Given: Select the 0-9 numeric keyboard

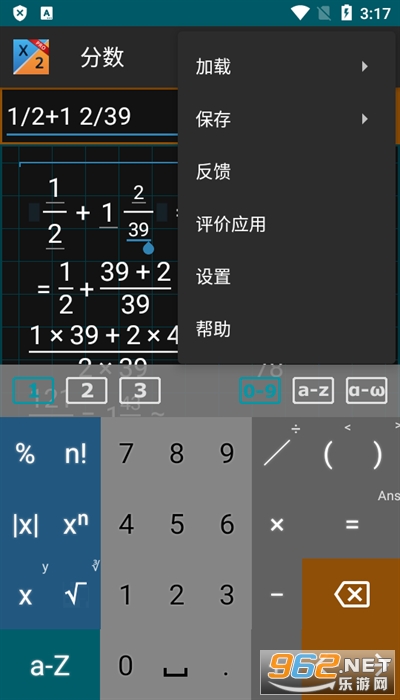Looking at the screenshot, I should 260,391.
